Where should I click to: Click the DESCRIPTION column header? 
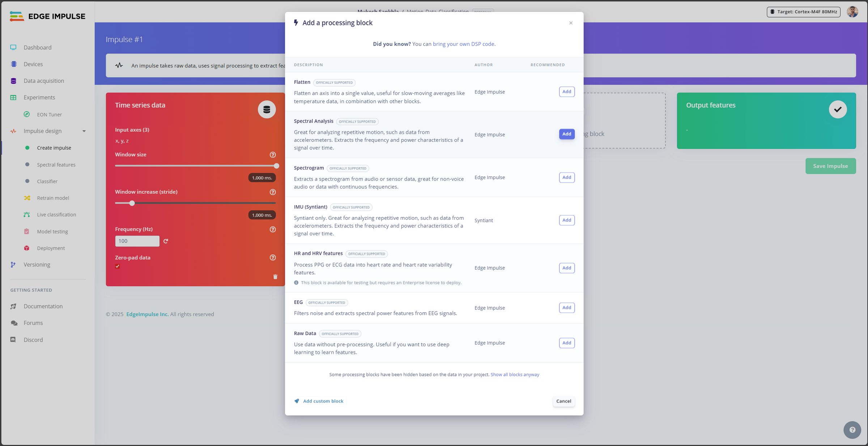(308, 65)
